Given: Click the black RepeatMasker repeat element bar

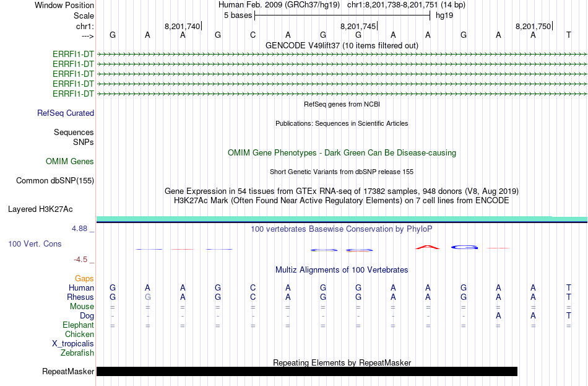Looking at the screenshot, I should [x=307, y=371].
